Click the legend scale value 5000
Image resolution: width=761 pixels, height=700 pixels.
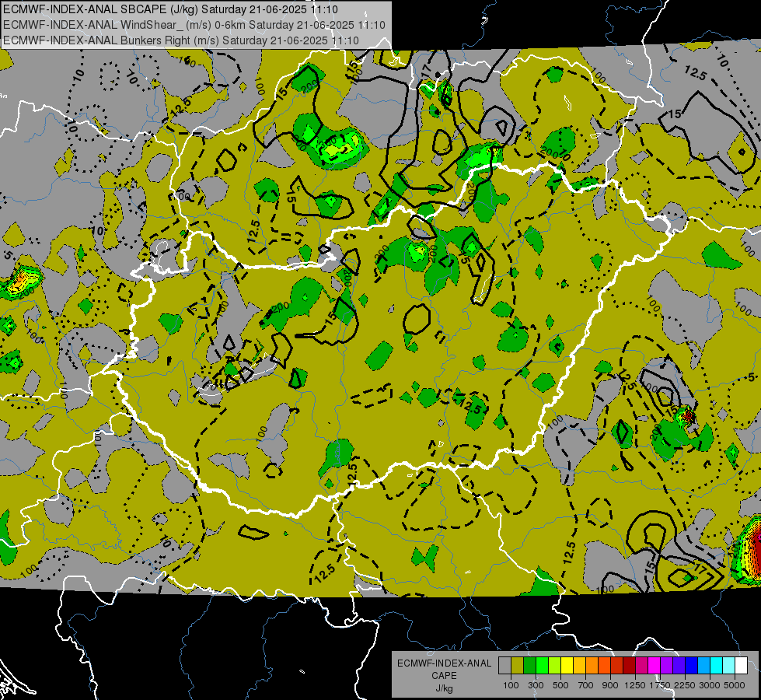pyautogui.click(x=735, y=685)
